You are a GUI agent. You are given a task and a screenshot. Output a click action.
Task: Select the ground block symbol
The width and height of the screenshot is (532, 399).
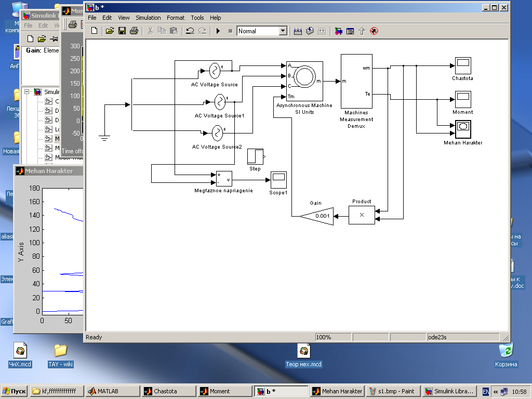pos(104,138)
